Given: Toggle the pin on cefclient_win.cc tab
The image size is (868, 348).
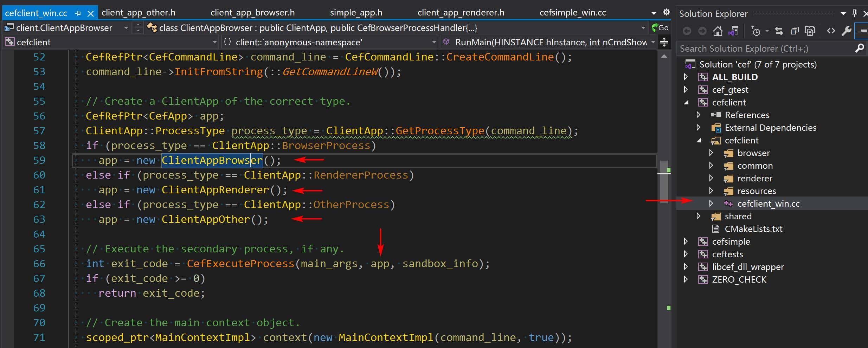Looking at the screenshot, I should 78,14.
